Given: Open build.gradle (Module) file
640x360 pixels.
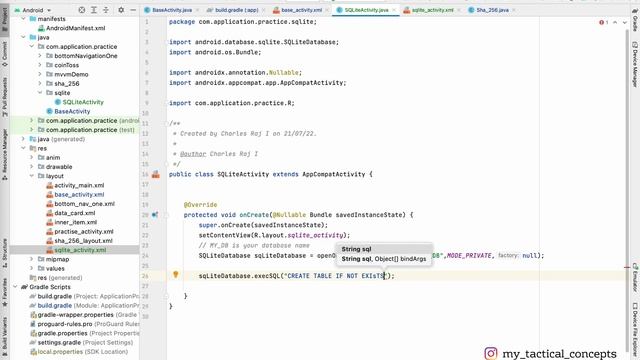Looking at the screenshot, I should [x=84, y=305].
